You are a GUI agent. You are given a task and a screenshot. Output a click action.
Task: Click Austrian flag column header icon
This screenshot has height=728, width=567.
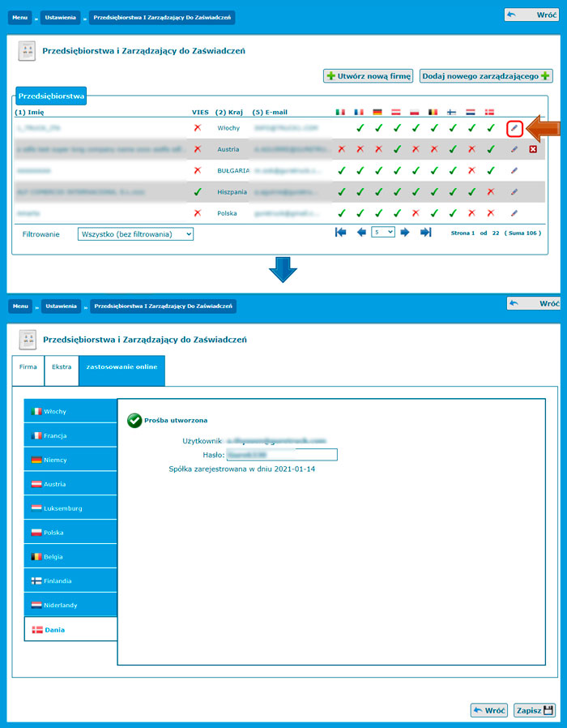(396, 112)
